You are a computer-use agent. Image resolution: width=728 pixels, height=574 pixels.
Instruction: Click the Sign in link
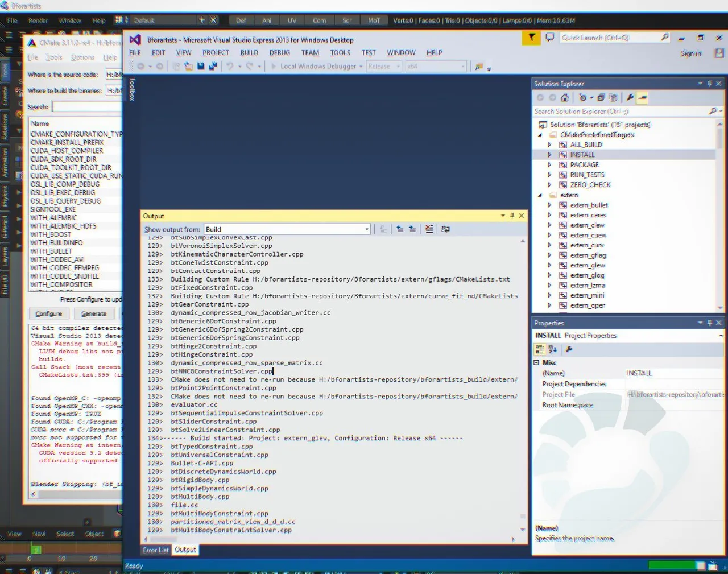click(x=691, y=53)
